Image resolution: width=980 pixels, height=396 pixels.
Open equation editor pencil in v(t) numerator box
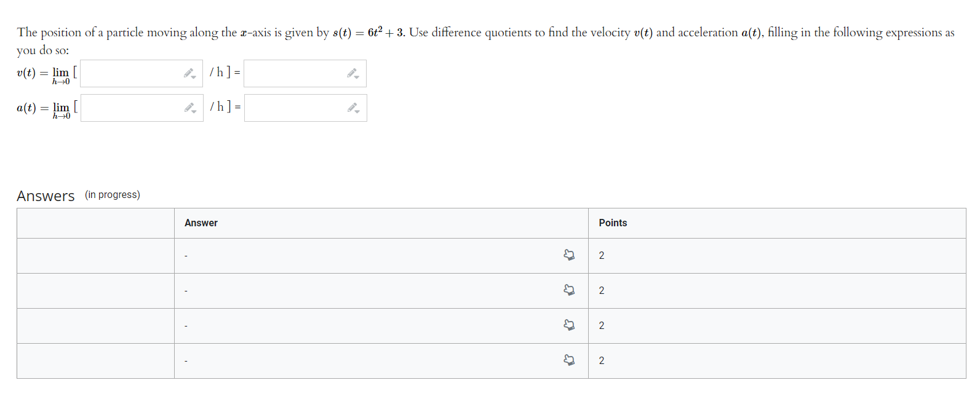point(189,74)
